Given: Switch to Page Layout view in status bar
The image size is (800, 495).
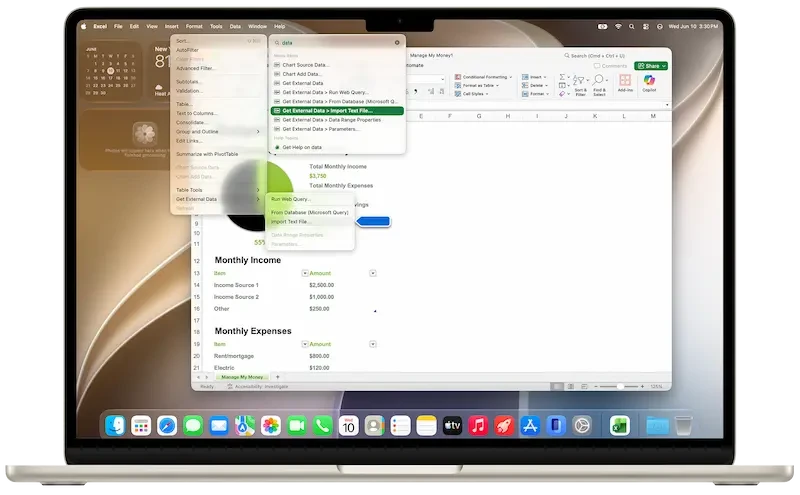Looking at the screenshot, I should (571, 387).
